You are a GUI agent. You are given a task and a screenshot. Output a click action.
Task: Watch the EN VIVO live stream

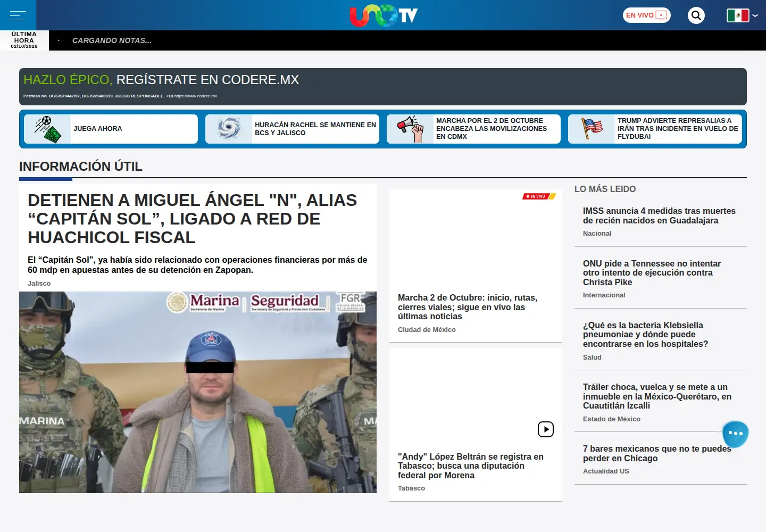coord(647,15)
